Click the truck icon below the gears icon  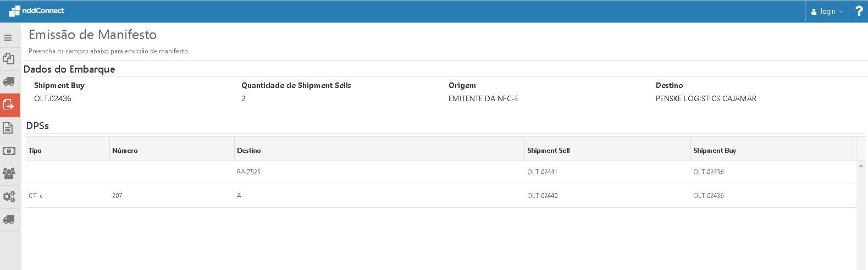[9, 219]
